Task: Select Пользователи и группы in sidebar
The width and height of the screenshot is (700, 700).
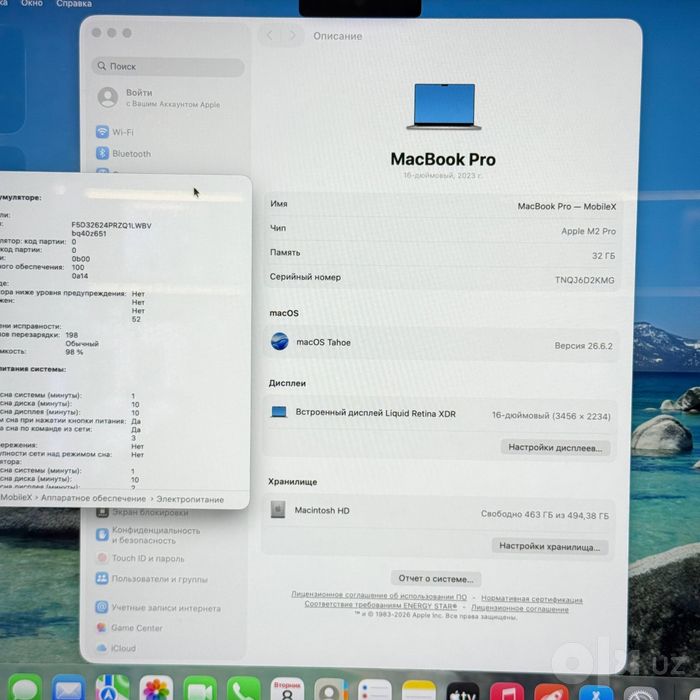Action: tap(151, 579)
